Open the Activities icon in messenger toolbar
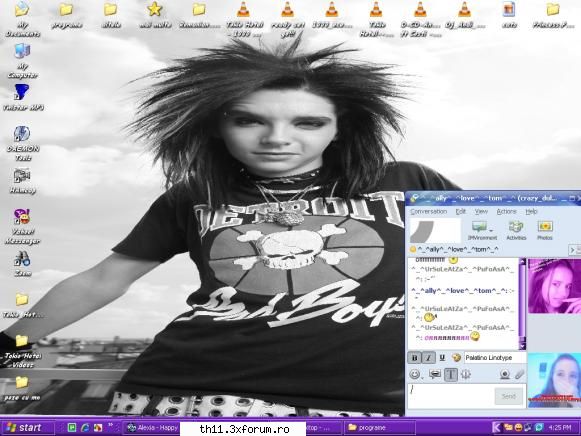Viewport: 581px width, 436px height. (516, 230)
